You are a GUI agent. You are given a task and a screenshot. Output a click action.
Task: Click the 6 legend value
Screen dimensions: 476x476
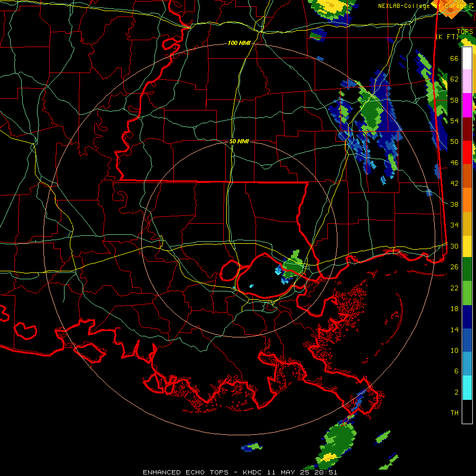pos(456,371)
